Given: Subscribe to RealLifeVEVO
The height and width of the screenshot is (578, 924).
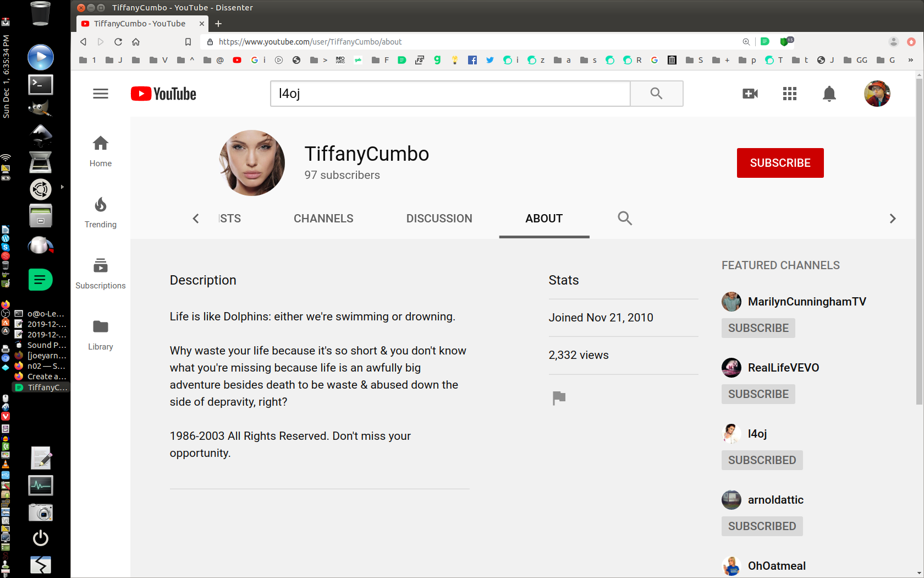Looking at the screenshot, I should 758,394.
